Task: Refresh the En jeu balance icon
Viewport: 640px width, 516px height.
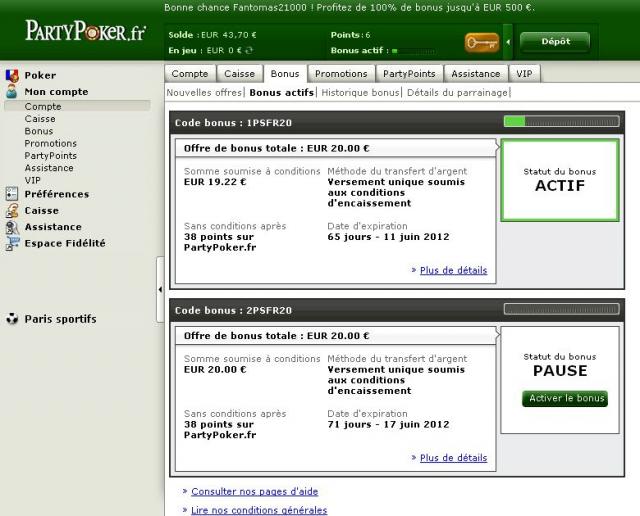Action: pos(249,50)
